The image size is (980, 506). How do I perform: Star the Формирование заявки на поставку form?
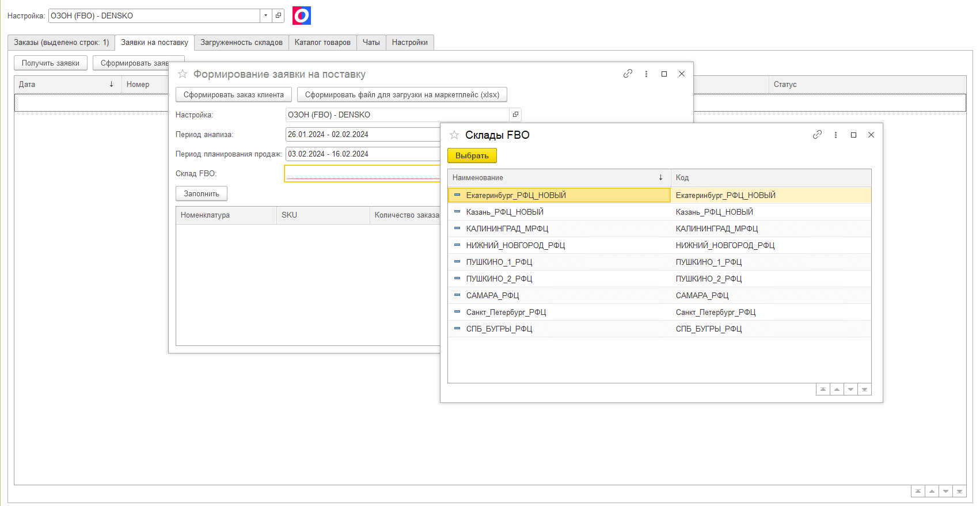(183, 74)
